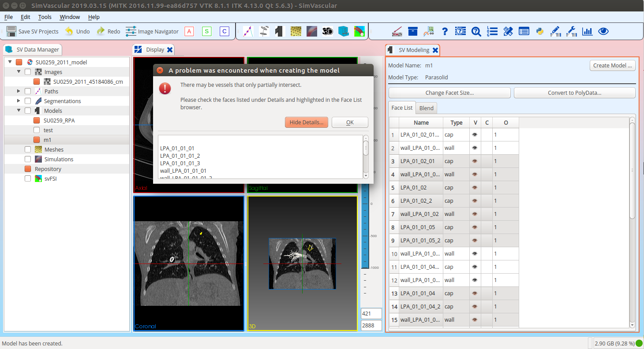This screenshot has height=349, width=644.
Task: Click the Convert to PolyData button
Action: [x=574, y=93]
